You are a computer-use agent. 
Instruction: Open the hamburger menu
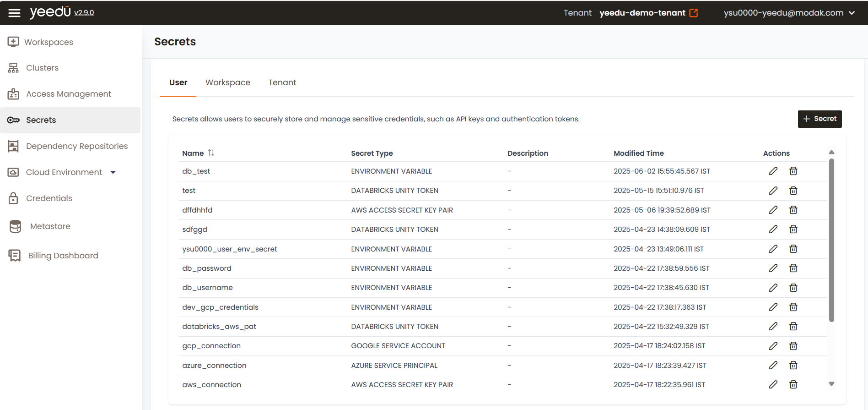tap(15, 13)
